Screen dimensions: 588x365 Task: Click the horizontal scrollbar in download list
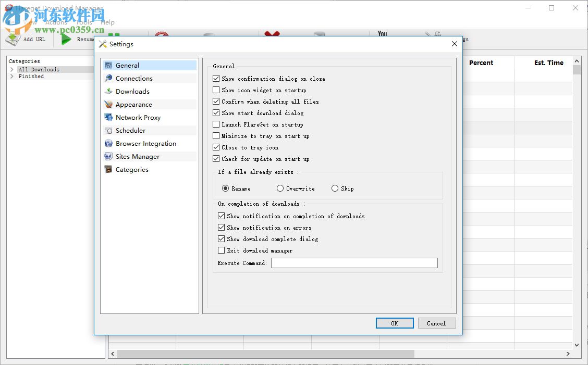(266, 354)
